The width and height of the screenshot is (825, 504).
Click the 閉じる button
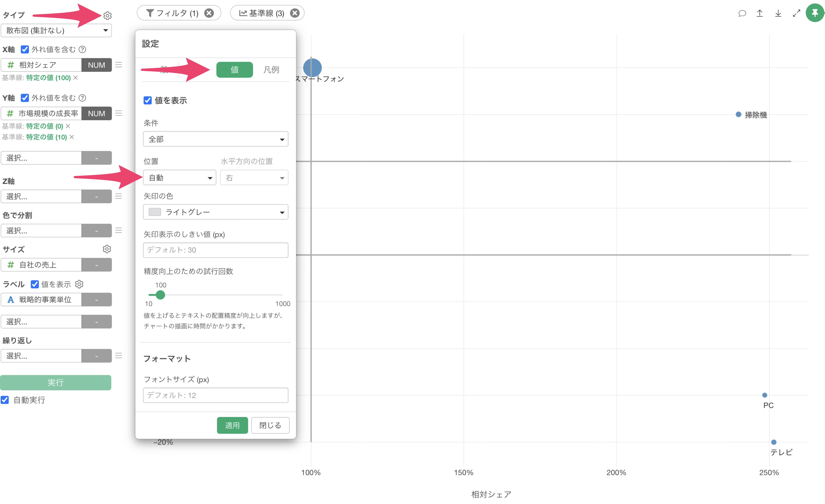[270, 425]
